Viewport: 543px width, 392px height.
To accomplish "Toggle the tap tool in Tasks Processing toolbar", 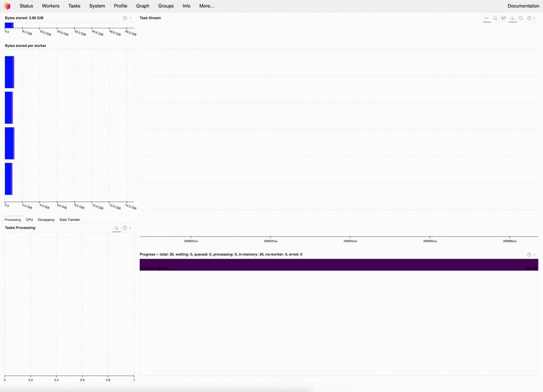I will tap(117, 228).
